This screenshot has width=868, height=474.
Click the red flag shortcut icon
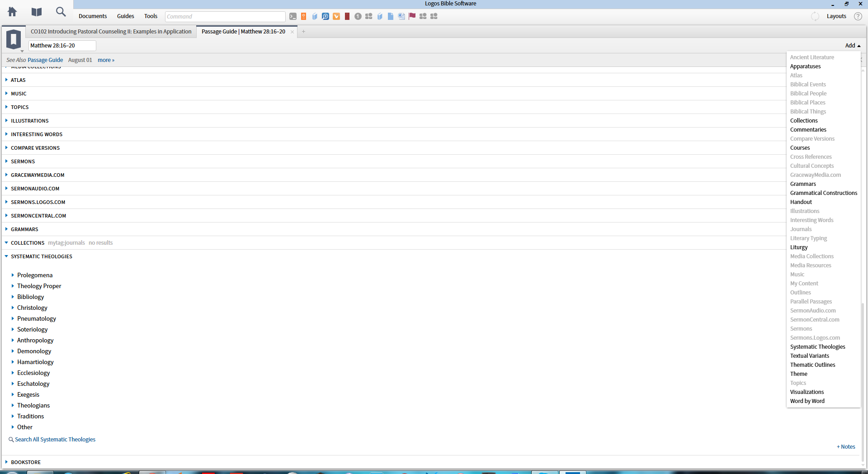[x=412, y=16]
